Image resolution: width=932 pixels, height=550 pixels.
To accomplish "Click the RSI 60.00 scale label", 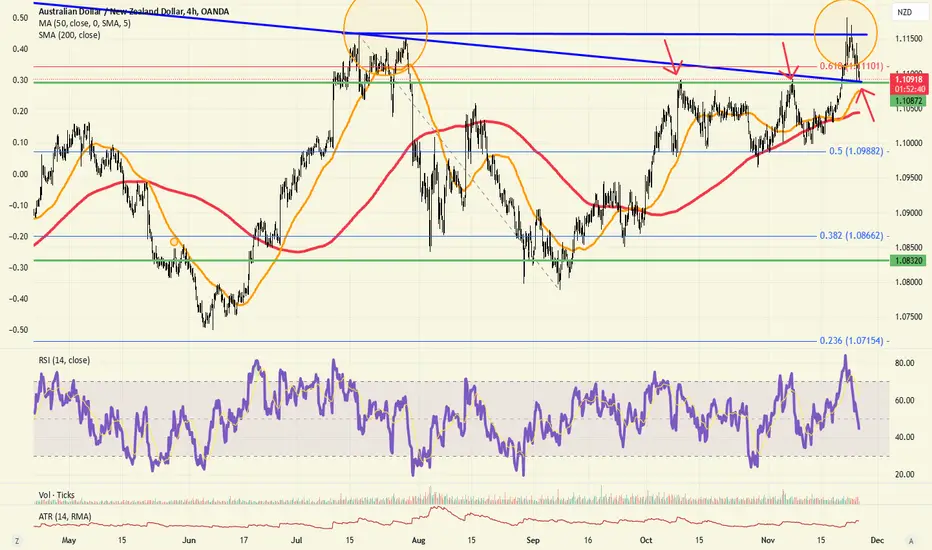I will coord(905,400).
